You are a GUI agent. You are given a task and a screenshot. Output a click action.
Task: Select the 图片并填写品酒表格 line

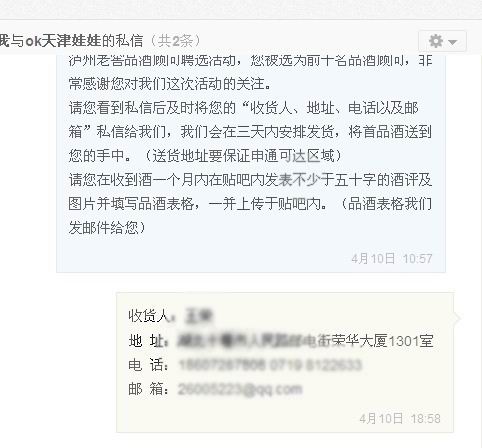[250, 204]
